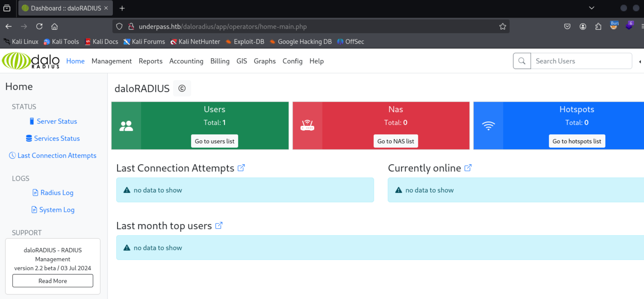644x299 pixels.
Task: Open Currently online external link icon
Action: (x=468, y=168)
